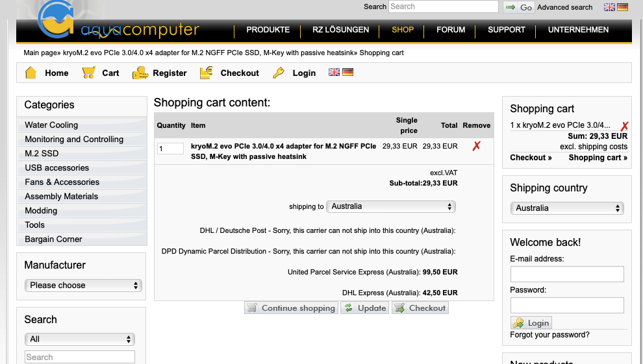Click the Login key icon
The width and height of the screenshot is (643, 364).
pos(279,73)
